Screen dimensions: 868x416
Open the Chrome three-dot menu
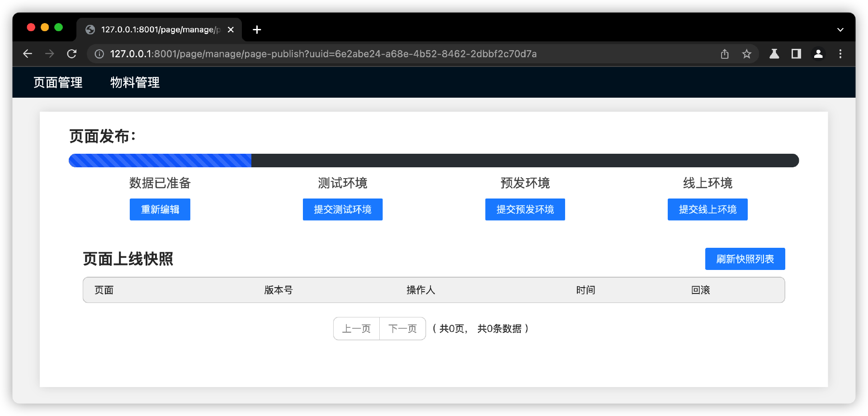[x=840, y=54]
